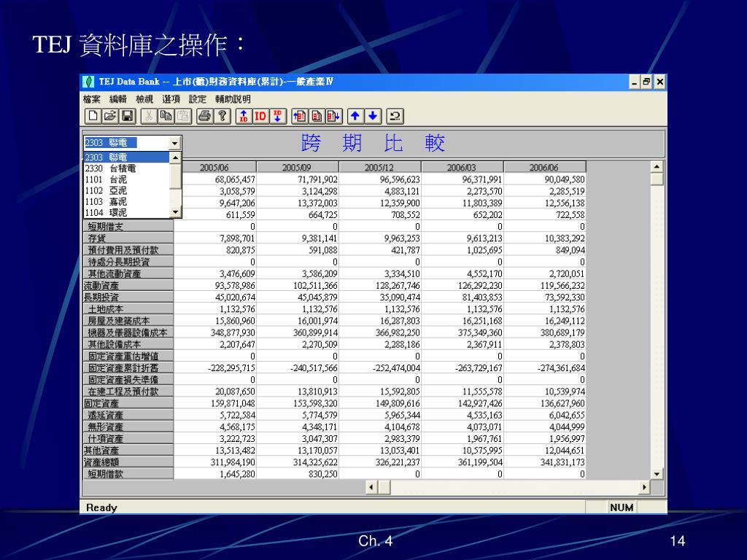Click company list scroll down arrow
The width and height of the screenshot is (747, 560).
[175, 212]
